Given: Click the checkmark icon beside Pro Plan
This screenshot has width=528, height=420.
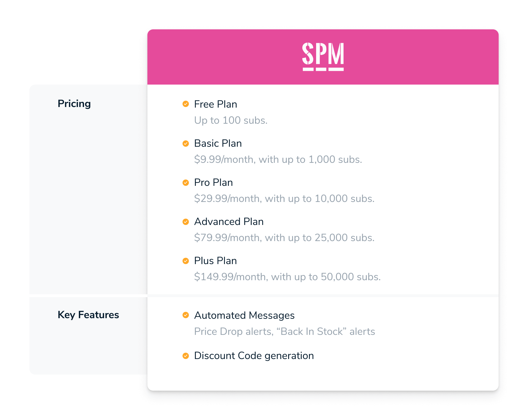Looking at the screenshot, I should coord(186,182).
